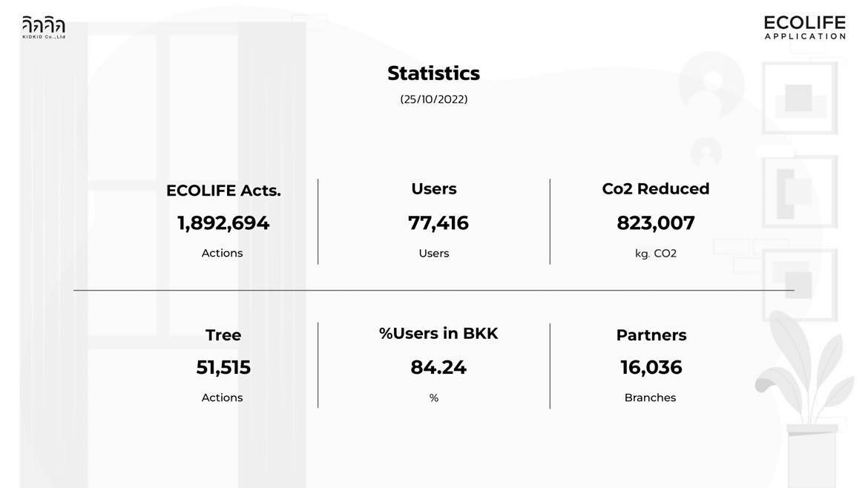Click the 51,515 tree actions number
This screenshot has width=868, height=488.
click(223, 368)
